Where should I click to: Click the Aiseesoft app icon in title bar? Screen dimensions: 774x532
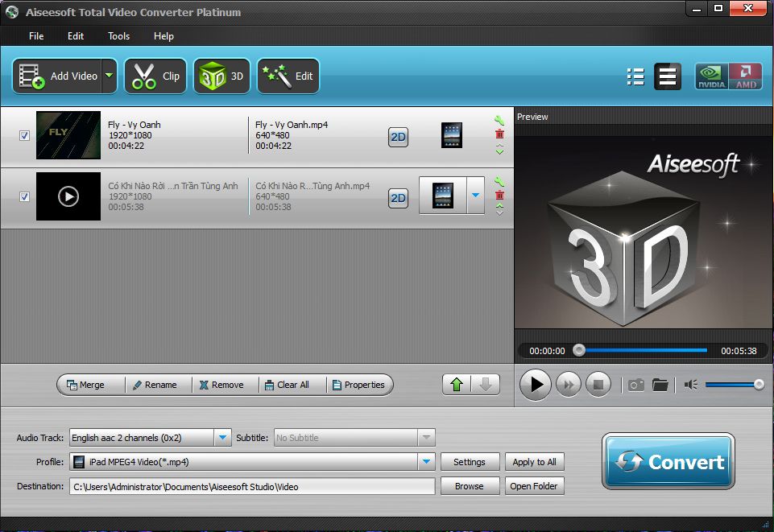[x=12, y=12]
